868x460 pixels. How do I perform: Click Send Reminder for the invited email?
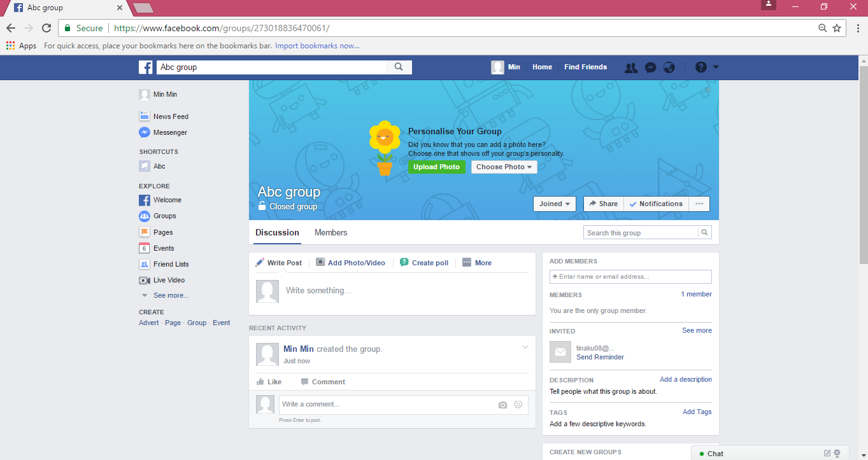600,357
